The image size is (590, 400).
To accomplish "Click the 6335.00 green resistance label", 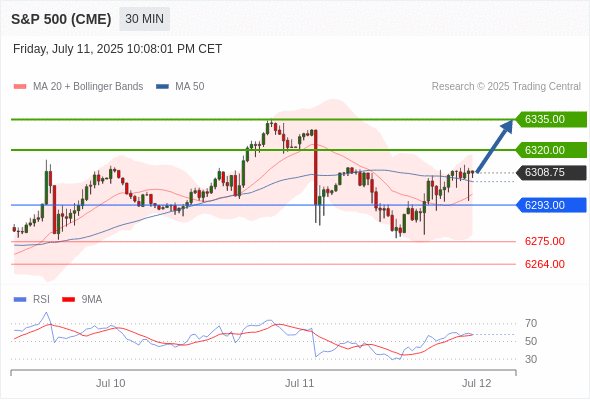I will point(551,119).
